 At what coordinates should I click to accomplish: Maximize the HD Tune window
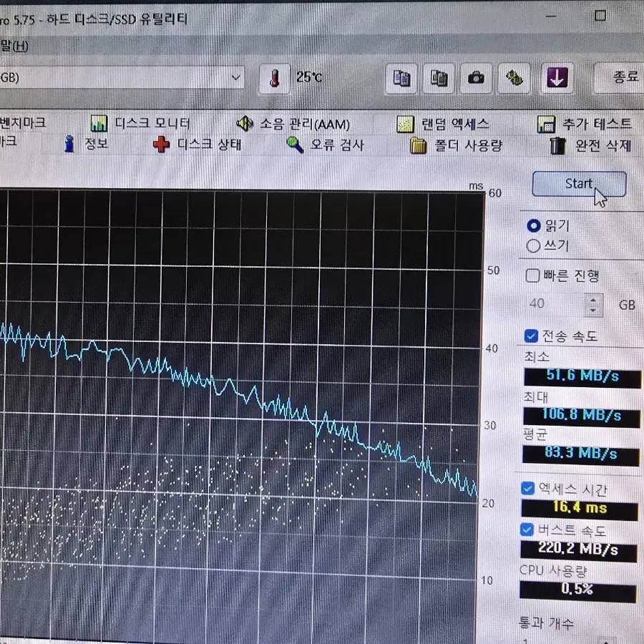tap(600, 16)
